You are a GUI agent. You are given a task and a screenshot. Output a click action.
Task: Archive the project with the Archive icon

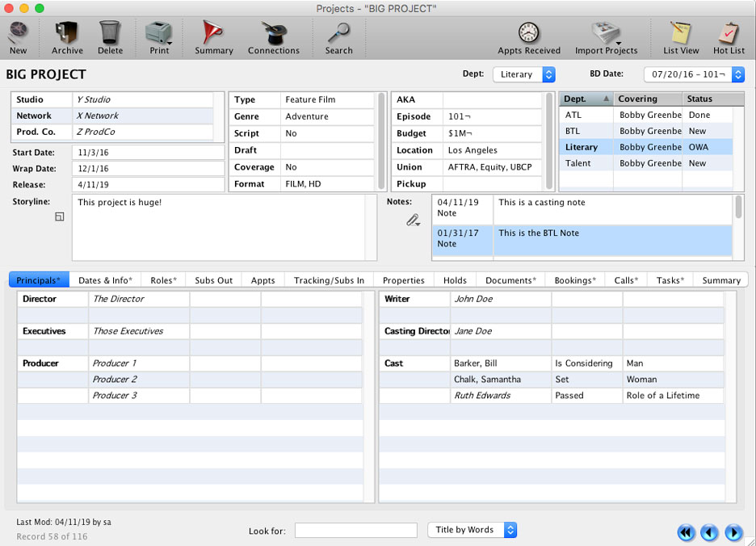[66, 32]
